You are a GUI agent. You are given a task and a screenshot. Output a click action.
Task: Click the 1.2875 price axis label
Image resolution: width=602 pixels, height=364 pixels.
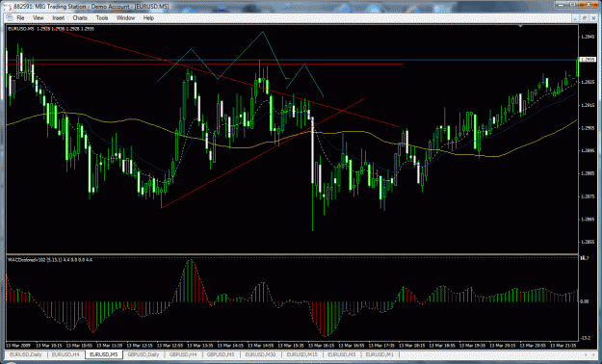[588, 196]
